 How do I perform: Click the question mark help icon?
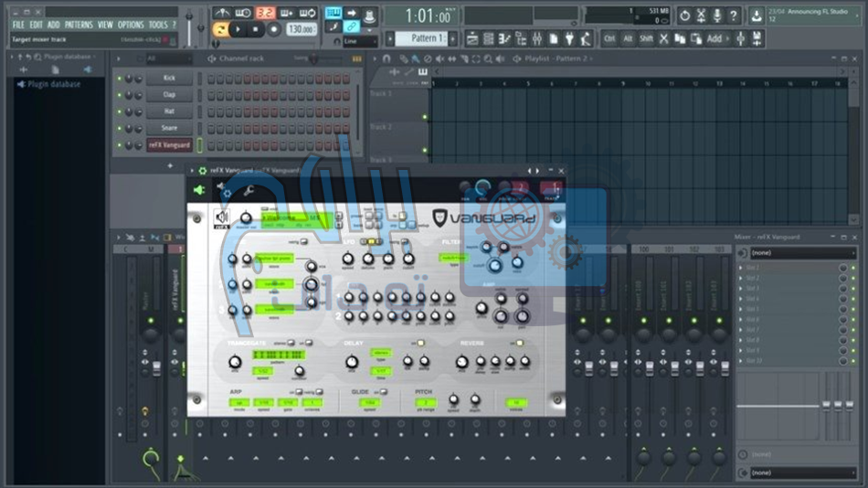[733, 15]
